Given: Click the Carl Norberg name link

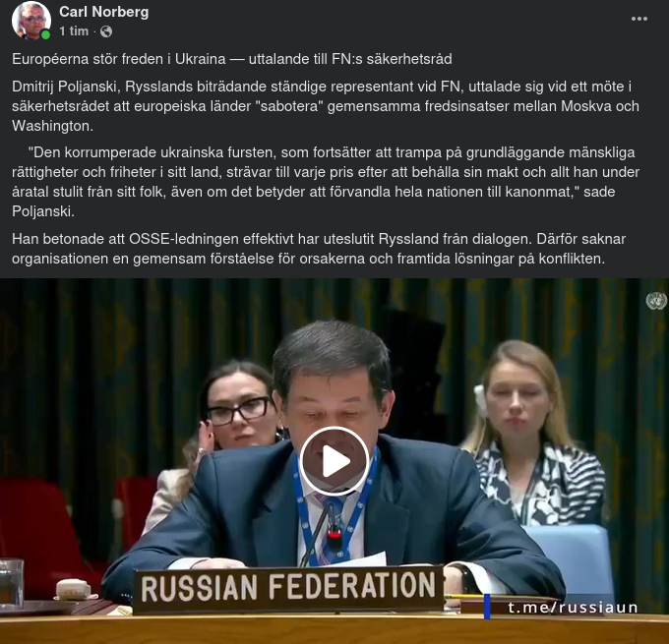Looking at the screenshot, I should tap(103, 12).
